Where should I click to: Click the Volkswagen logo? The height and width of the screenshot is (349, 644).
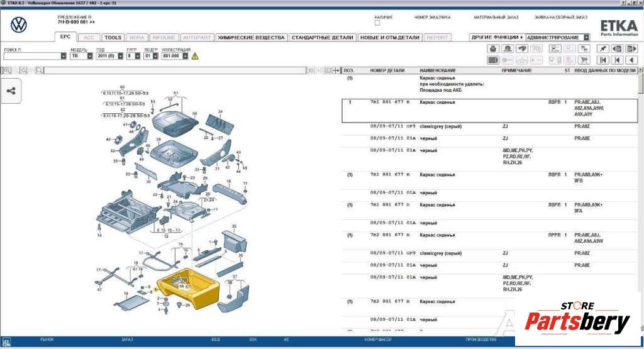tap(19, 25)
